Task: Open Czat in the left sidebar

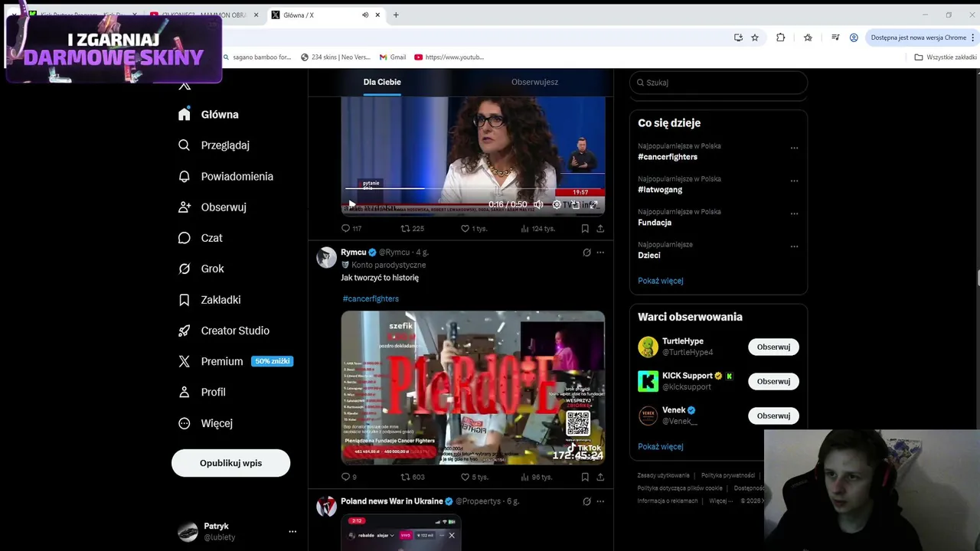Action: point(200,238)
